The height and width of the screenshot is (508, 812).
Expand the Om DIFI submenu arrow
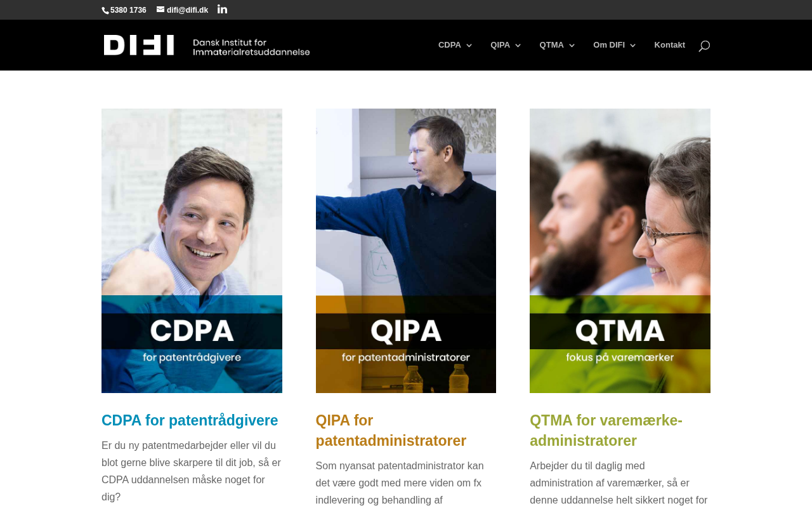[632, 45]
